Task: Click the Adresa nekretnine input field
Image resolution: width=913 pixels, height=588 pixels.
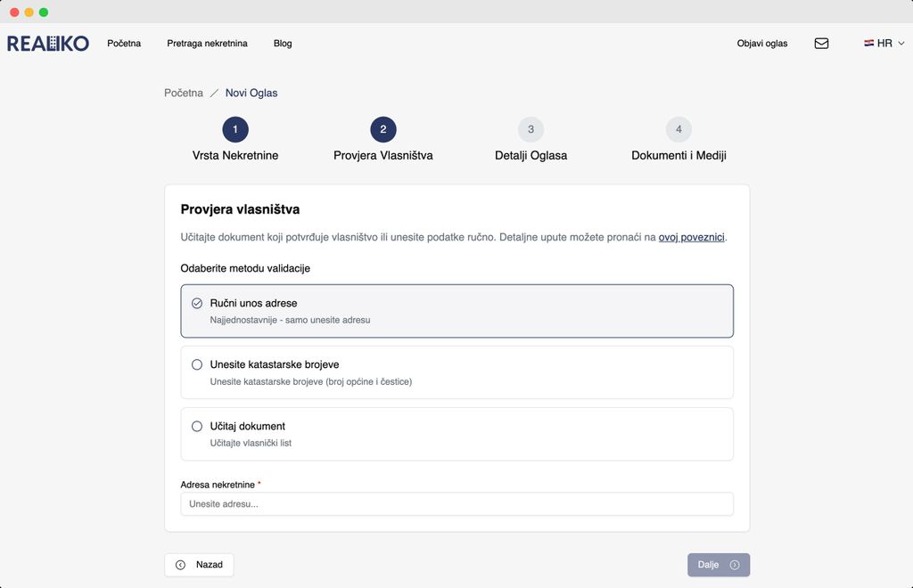Action: click(x=456, y=504)
